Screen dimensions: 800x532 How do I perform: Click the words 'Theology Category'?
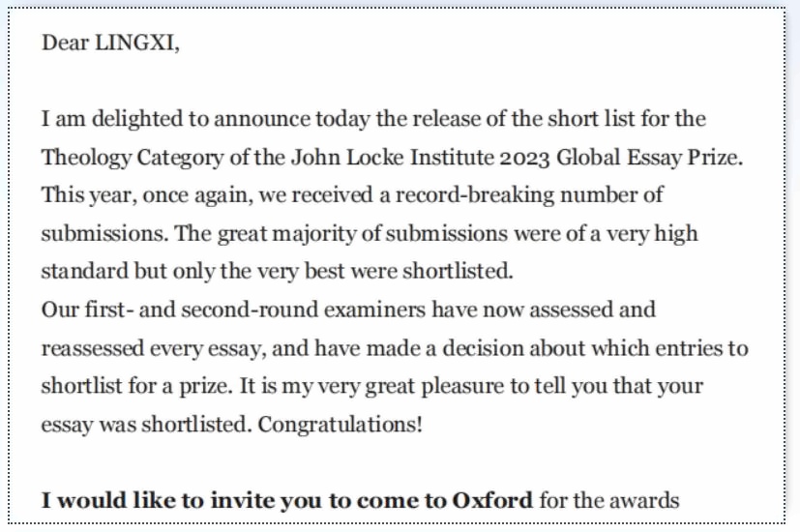click(x=133, y=157)
